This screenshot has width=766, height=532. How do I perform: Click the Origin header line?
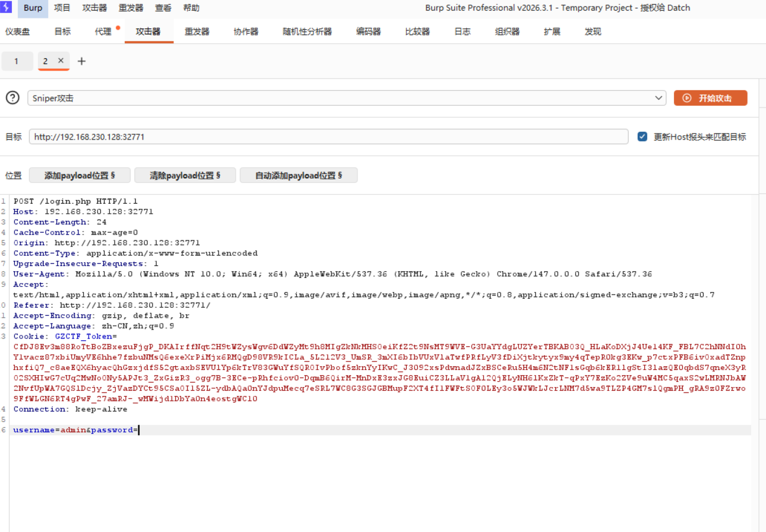(x=106, y=243)
